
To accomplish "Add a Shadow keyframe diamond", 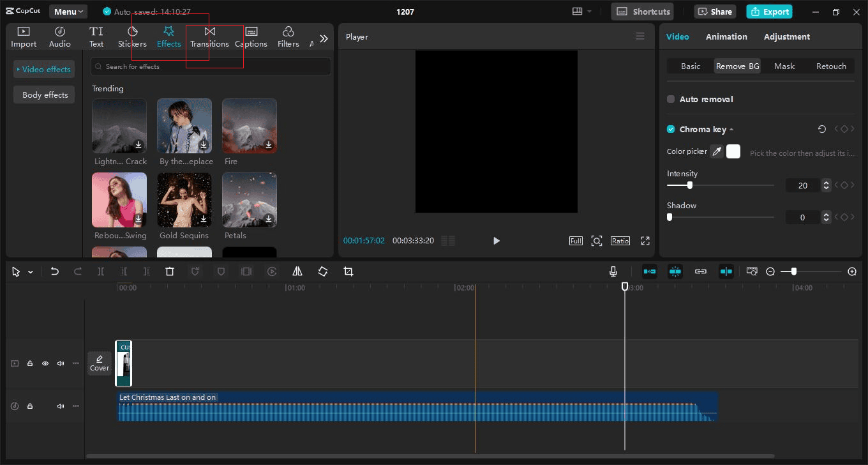I will pos(844,217).
